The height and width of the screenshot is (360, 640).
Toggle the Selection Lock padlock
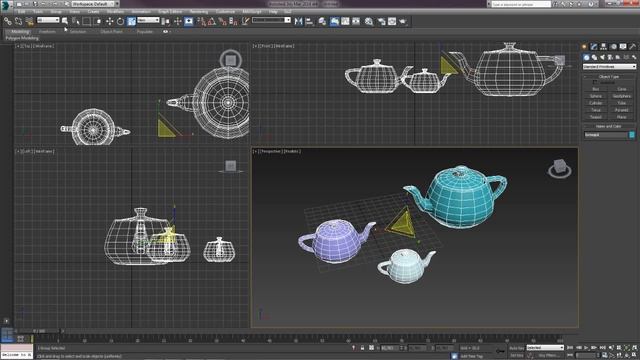[362, 348]
